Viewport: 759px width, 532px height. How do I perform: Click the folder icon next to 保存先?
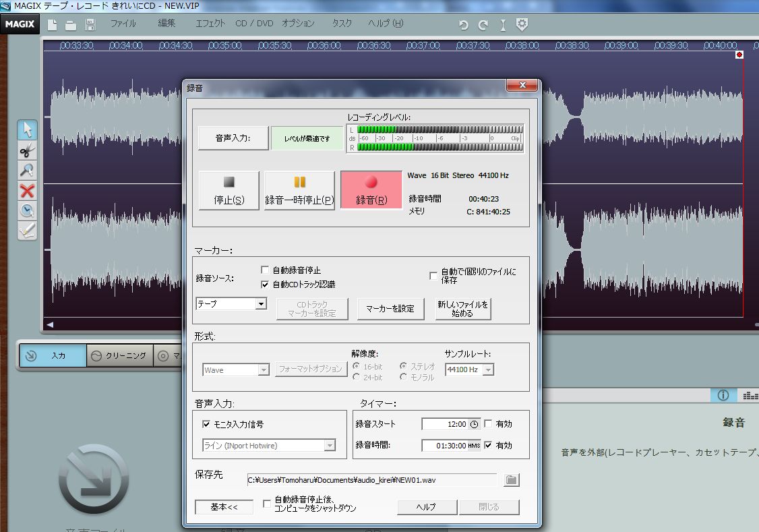point(511,479)
